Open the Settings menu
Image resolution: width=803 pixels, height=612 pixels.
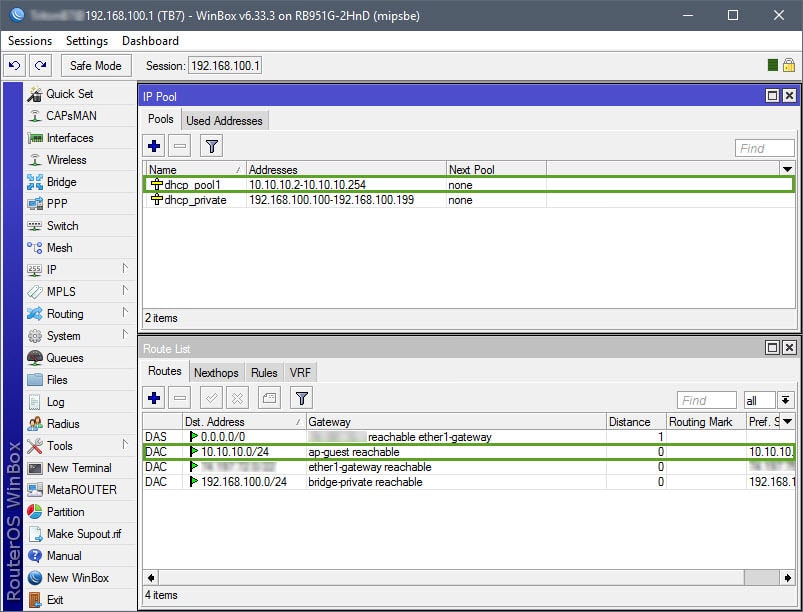pos(87,41)
